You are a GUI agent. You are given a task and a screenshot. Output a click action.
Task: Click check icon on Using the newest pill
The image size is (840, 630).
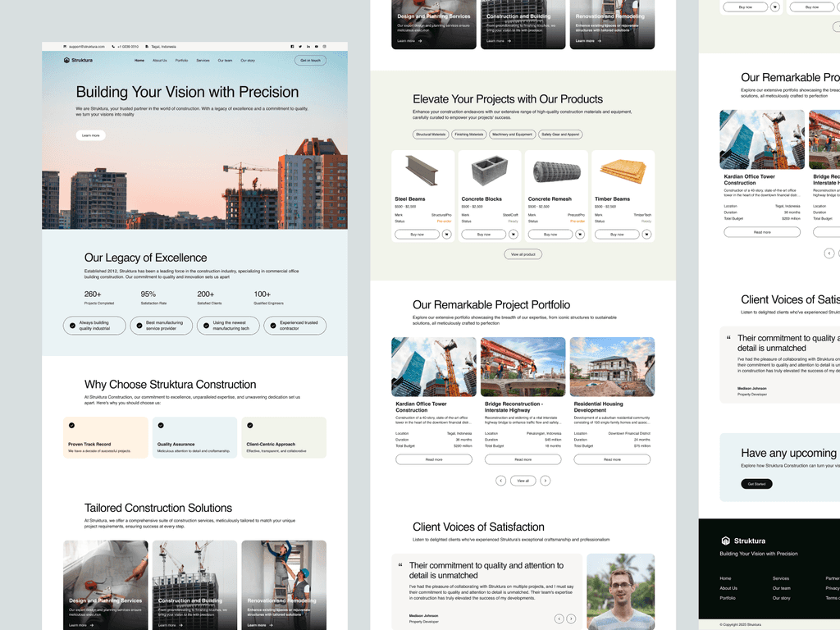206,325
